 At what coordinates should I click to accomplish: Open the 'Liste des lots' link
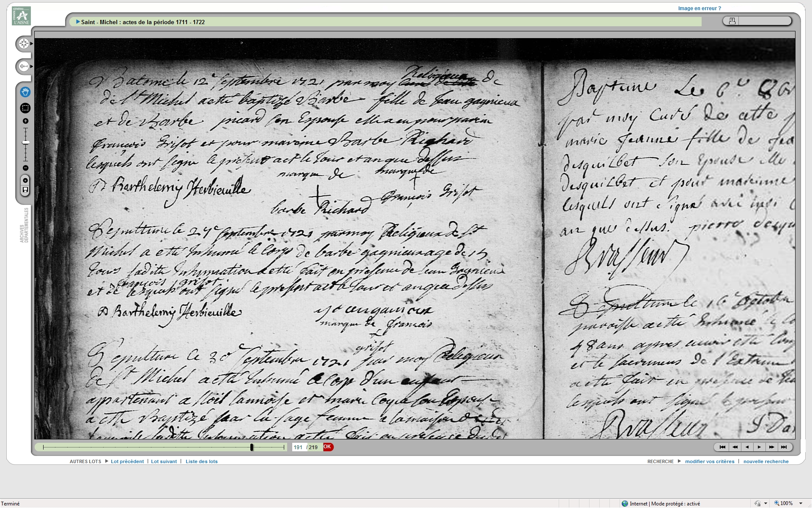[x=201, y=461]
